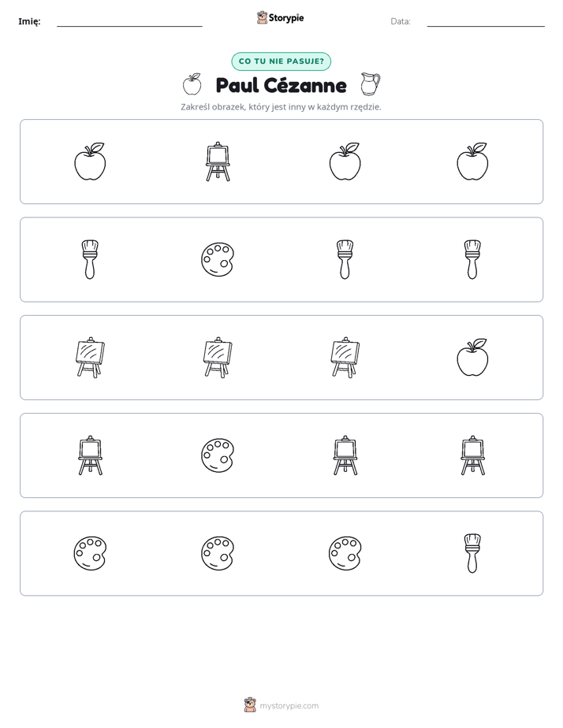Click the Storypie bear logo at the top

pos(262,17)
